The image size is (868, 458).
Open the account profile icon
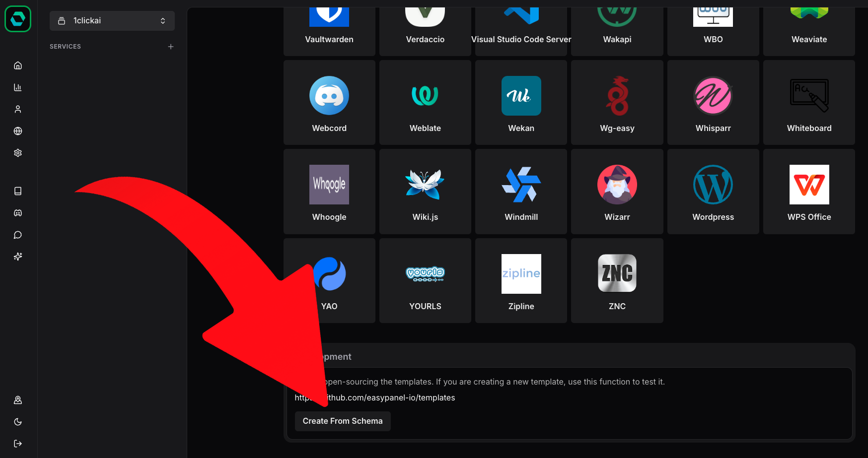[18, 400]
